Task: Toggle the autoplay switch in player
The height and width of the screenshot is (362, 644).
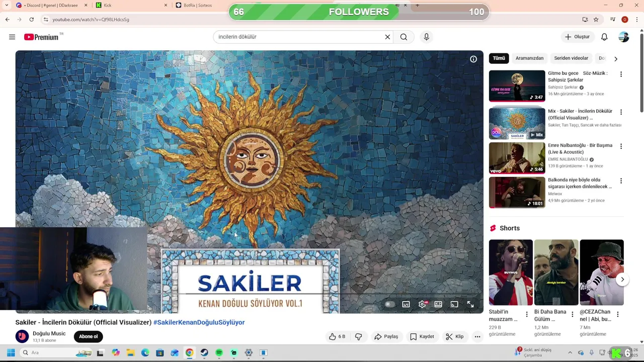Action: click(x=389, y=304)
